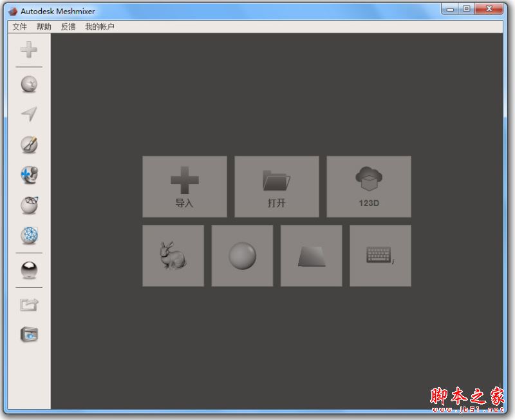
Task: Load the sphere sample model
Action: [x=242, y=256]
